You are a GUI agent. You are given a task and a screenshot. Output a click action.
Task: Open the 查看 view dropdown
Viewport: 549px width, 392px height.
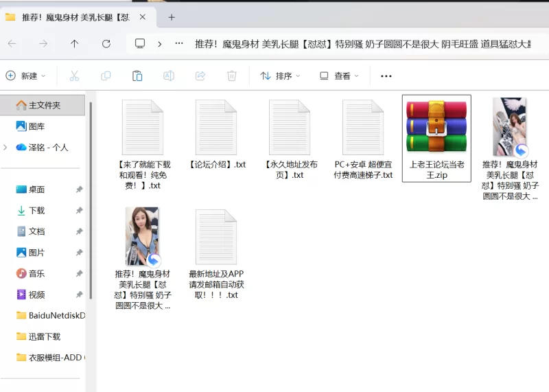pos(338,76)
